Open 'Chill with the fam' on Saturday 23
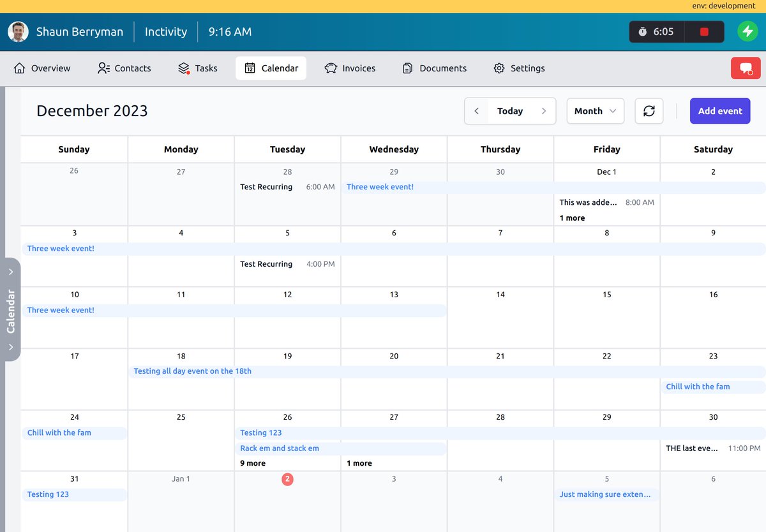Viewport: 766px width, 532px height. point(712,387)
